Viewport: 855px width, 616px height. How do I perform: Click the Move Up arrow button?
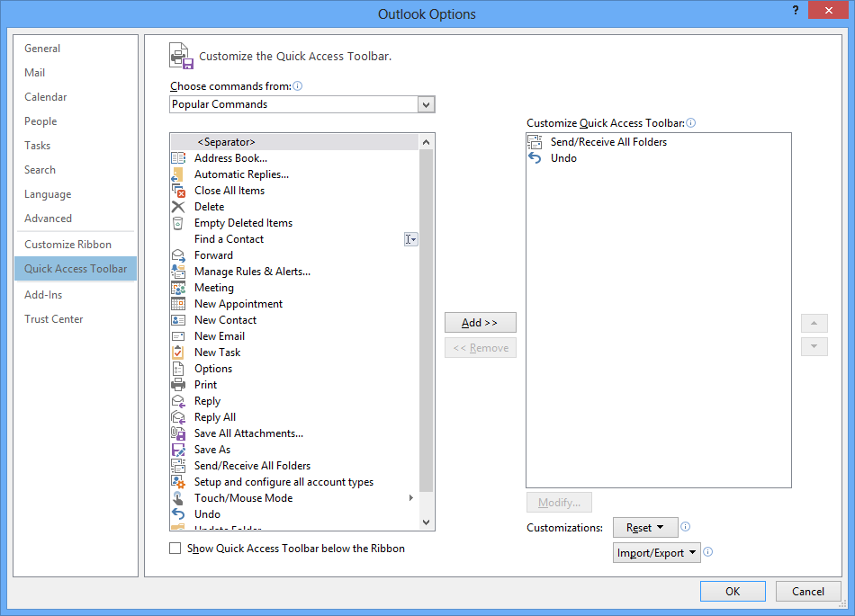tap(814, 323)
